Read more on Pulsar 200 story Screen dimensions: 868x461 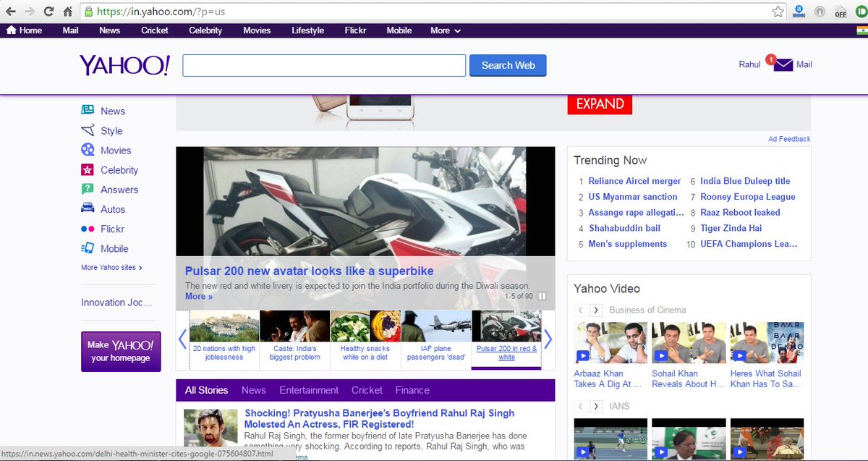click(199, 296)
